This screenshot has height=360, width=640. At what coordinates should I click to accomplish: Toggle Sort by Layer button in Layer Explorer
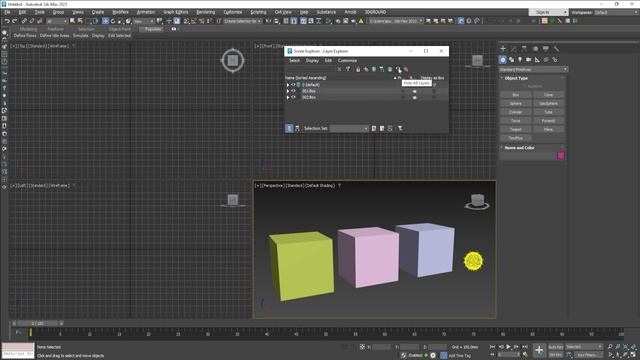click(x=289, y=128)
